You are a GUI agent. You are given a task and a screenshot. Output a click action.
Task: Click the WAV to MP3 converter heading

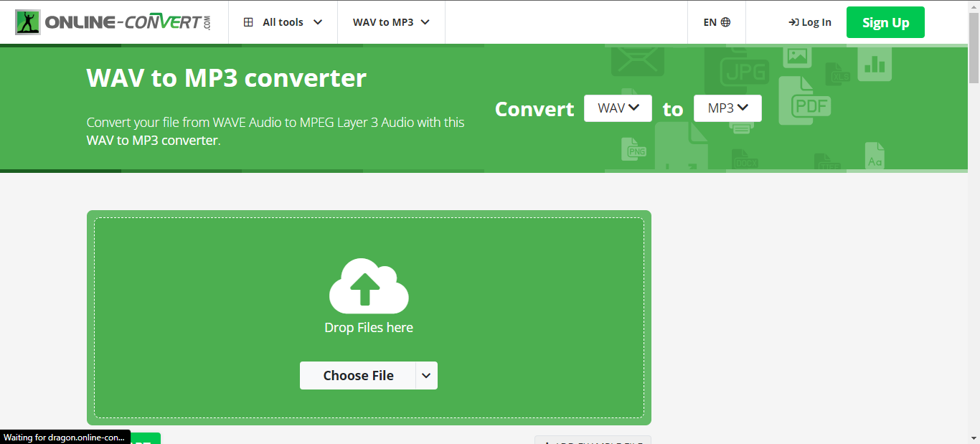tap(227, 77)
